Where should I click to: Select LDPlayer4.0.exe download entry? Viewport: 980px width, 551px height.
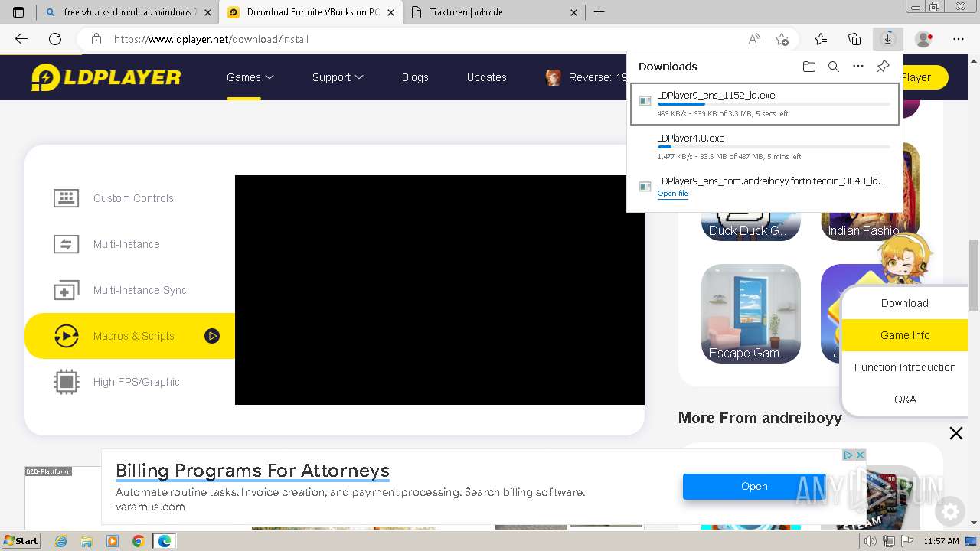[764, 146]
